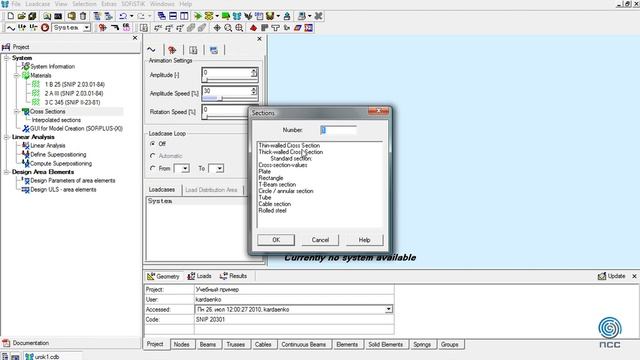Click Help in Sections dialog
The image size is (640, 360).
(364, 240)
